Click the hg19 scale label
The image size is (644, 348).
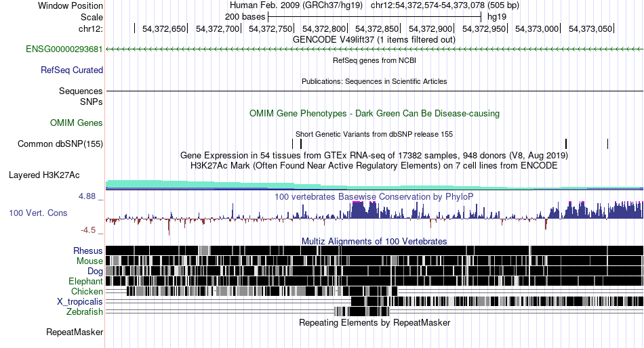click(497, 17)
